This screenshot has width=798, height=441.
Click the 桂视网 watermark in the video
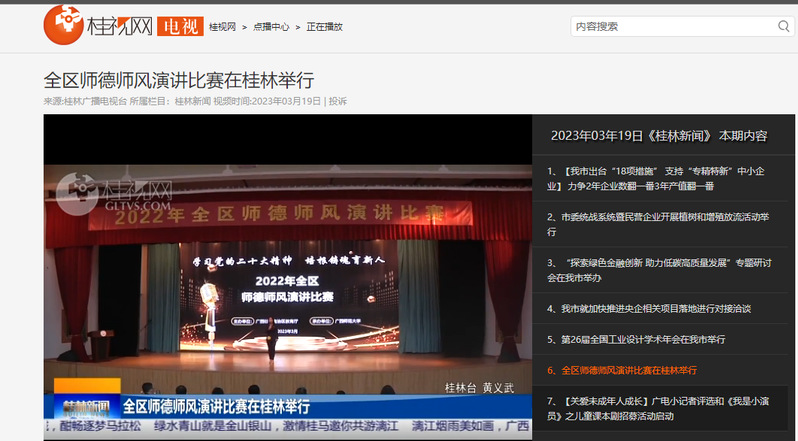[115, 190]
